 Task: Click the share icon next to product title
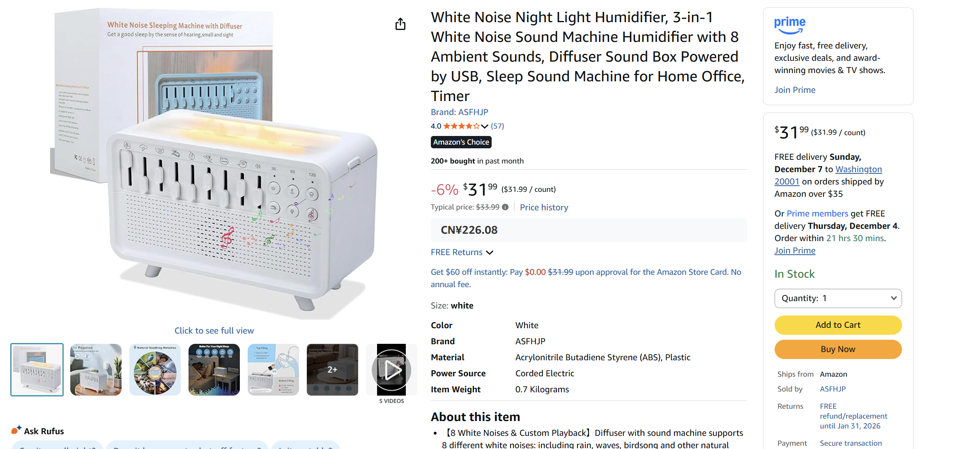(x=400, y=24)
